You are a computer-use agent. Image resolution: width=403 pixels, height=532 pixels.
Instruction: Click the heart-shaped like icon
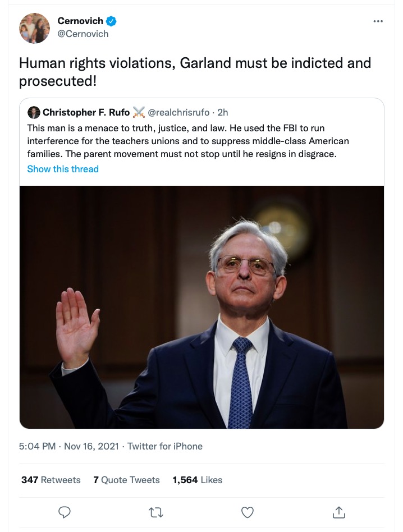[x=246, y=512]
